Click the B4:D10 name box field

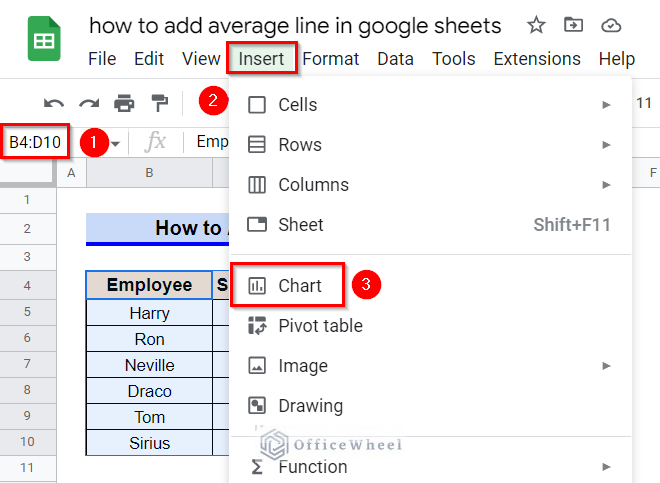[35, 142]
